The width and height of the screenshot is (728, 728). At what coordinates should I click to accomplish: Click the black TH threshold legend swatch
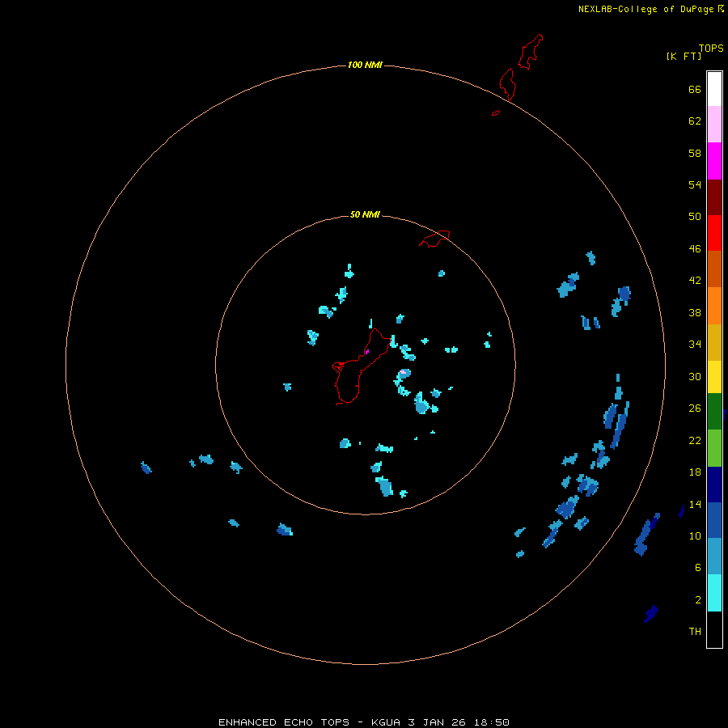(714, 629)
